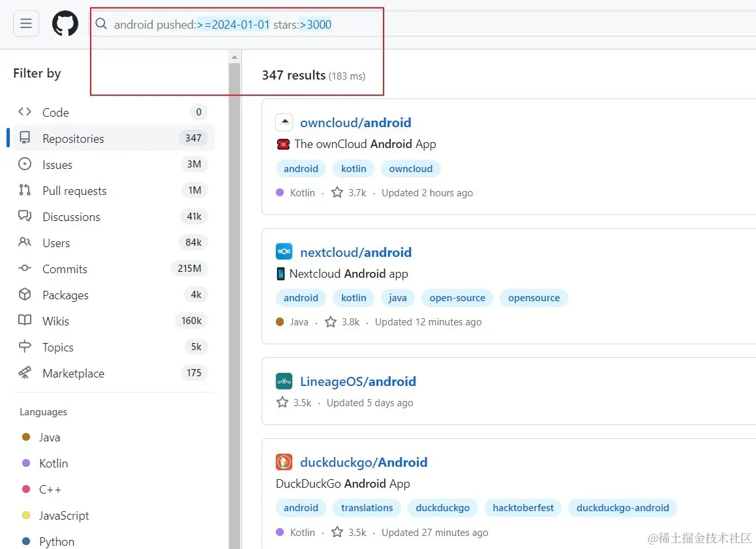Filter by Java language
Screen dimensions: 756x549
tap(49, 437)
